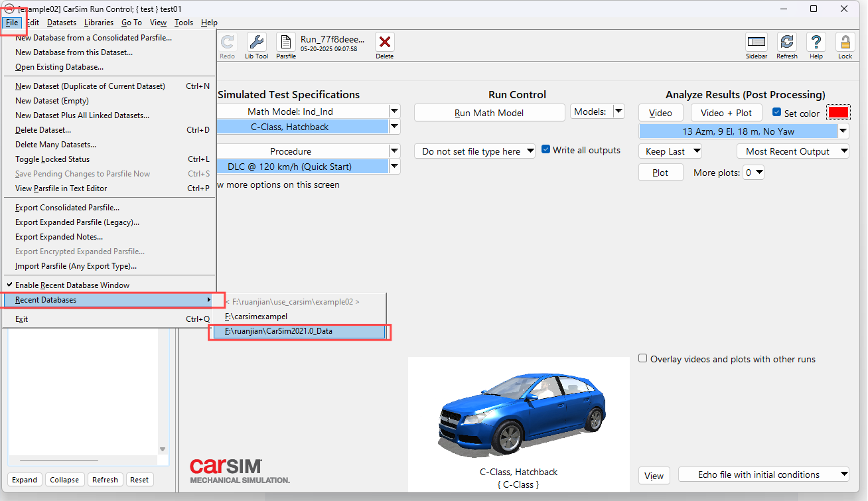This screenshot has height=501, width=868.
Task: Open dropdown arrow beside 13 Azm, 9 El camera
Action: [x=843, y=131]
